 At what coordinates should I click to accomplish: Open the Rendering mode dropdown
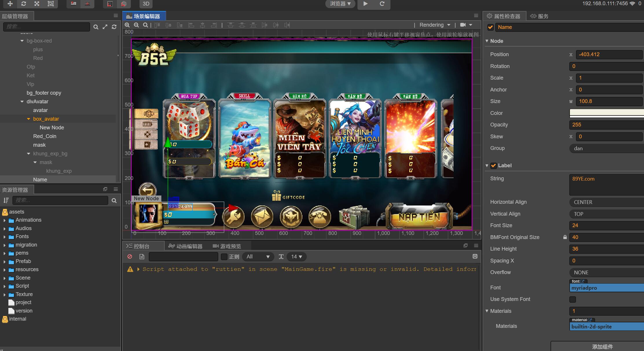coord(435,25)
